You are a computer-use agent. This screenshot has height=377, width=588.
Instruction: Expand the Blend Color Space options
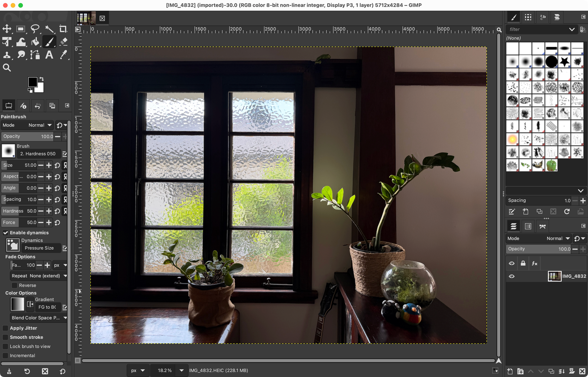tap(38, 317)
